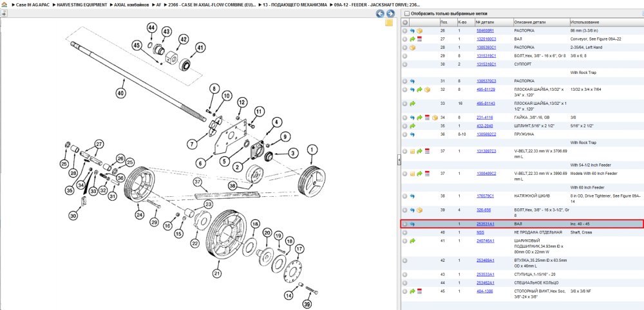Click the gray circle in table header
Image resolution: width=644 pixels, height=310 pixels.
tap(405, 22)
